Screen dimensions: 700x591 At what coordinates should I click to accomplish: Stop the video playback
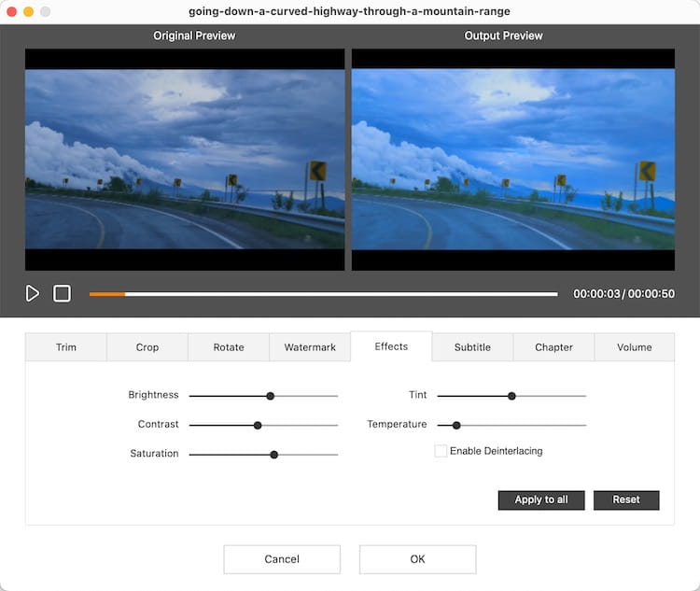click(x=62, y=293)
